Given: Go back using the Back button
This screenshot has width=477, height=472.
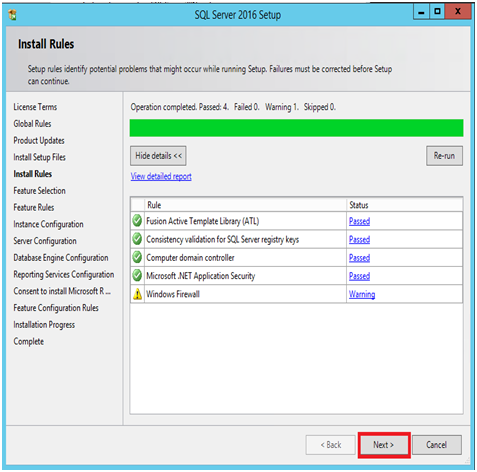Looking at the screenshot, I should [x=331, y=445].
